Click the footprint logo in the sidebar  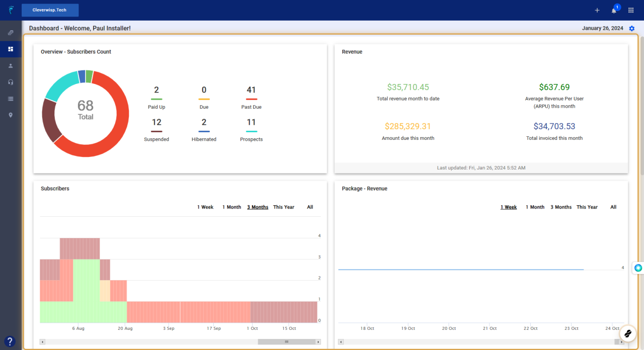(10, 10)
